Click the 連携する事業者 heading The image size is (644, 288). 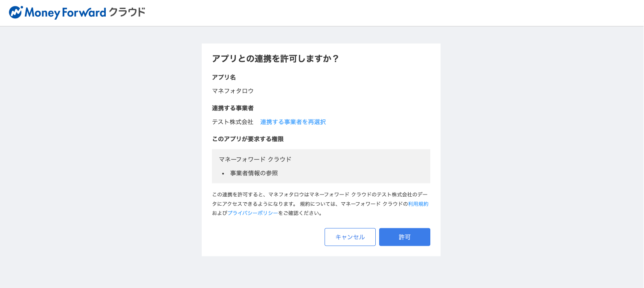tap(232, 108)
